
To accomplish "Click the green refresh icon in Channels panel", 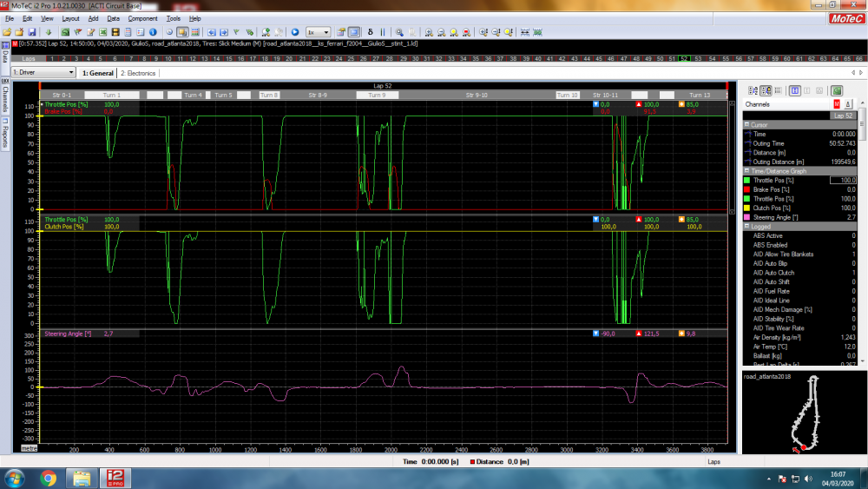I will (837, 90).
